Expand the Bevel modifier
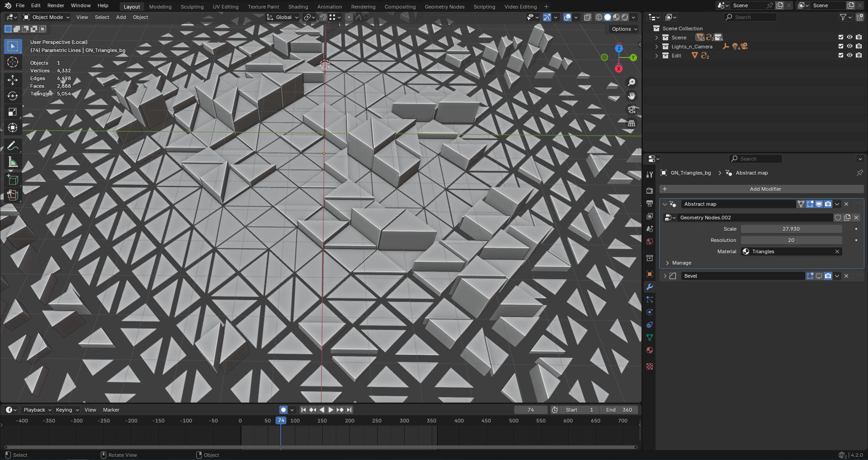 tap(665, 276)
